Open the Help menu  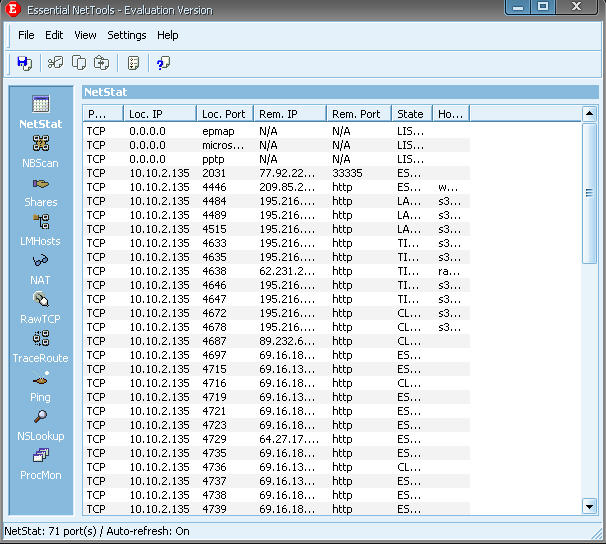(x=168, y=35)
